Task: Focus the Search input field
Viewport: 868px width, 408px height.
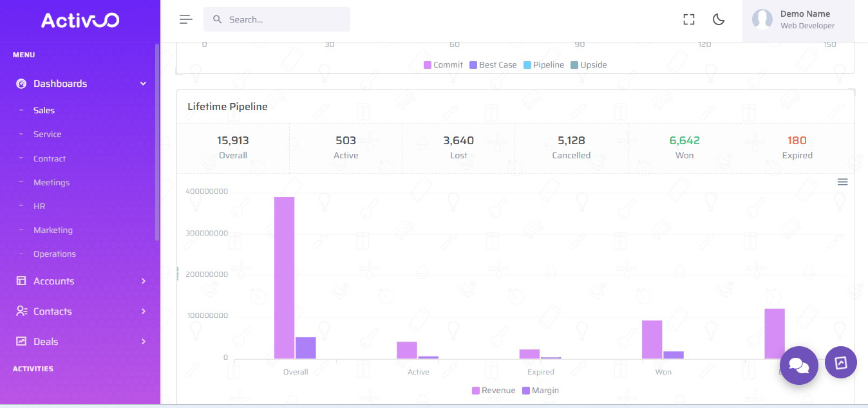Action: (x=283, y=19)
